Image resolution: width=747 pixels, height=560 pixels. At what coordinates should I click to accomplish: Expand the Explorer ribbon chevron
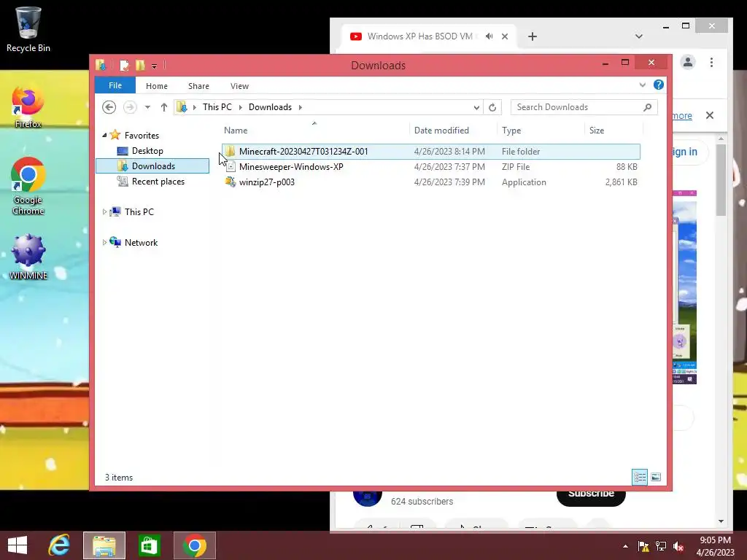(642, 85)
